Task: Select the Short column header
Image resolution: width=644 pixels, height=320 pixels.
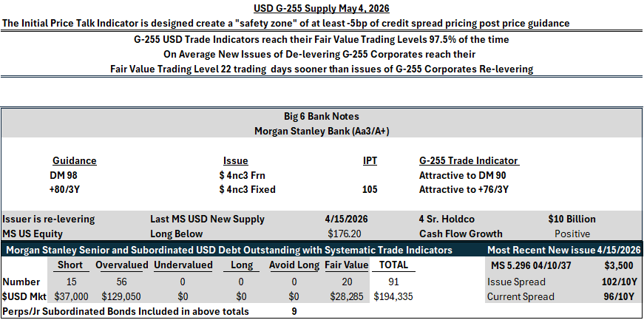Action: (71, 265)
